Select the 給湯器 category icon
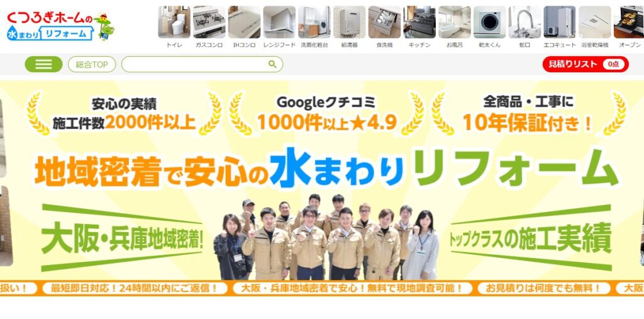The height and width of the screenshot is (319, 644). click(350, 27)
